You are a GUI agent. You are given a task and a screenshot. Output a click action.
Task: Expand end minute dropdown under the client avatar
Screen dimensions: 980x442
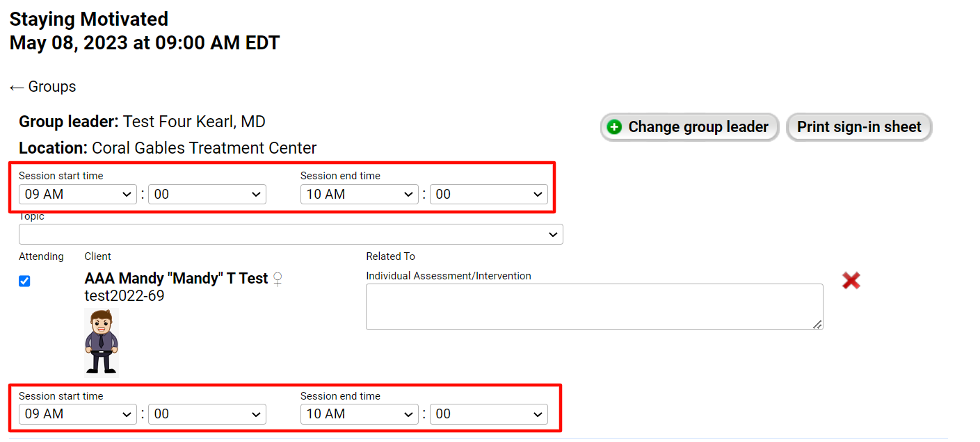488,414
